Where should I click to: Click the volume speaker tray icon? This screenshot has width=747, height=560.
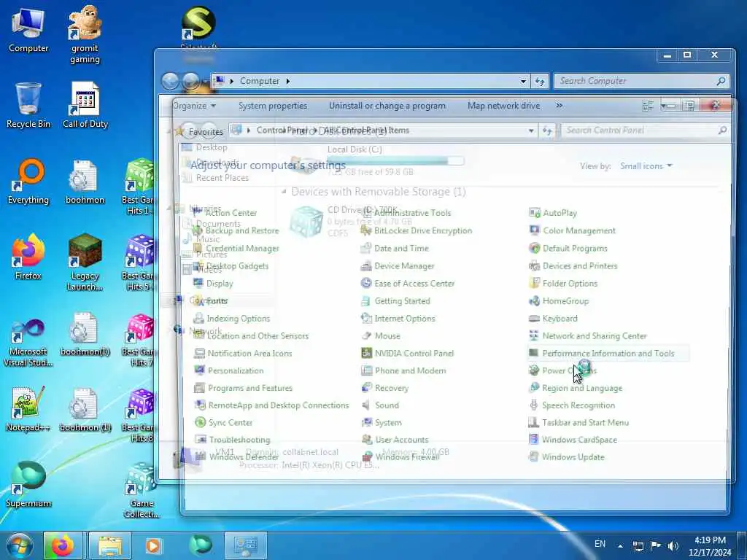point(673,546)
